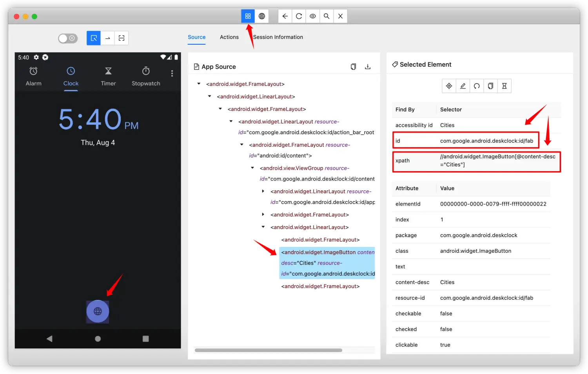Open the Session Information tab
588x374 pixels.
(278, 37)
